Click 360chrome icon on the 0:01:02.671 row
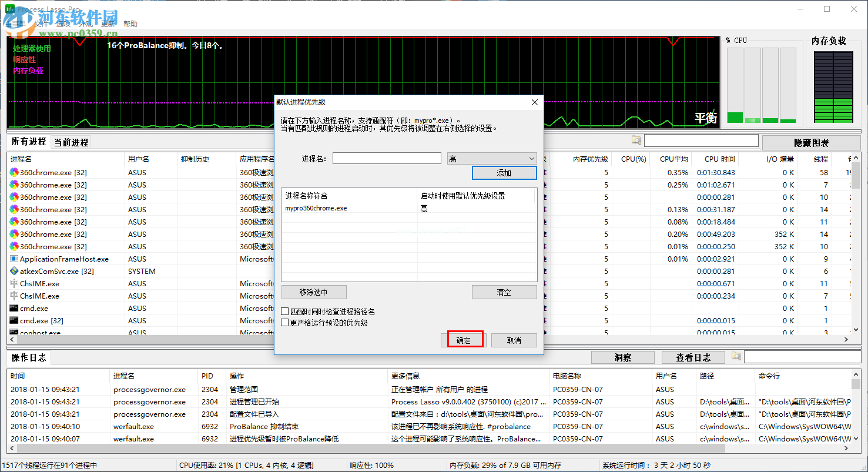Viewport: 868px width, 472px height. pyautogui.click(x=14, y=185)
